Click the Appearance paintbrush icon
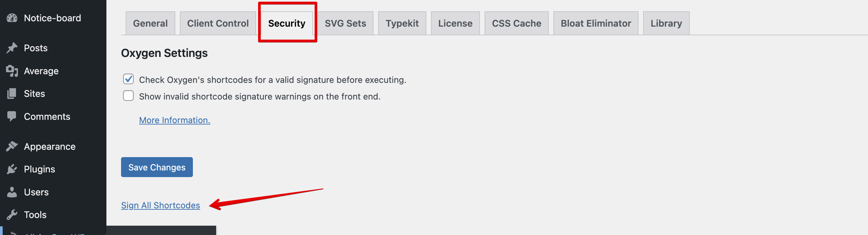868x235 pixels. [x=12, y=146]
